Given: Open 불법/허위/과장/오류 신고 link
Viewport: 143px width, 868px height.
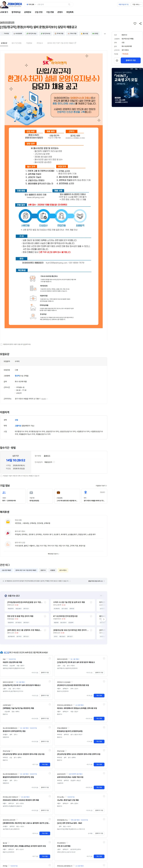Looking at the screenshot, I should [96, 581].
